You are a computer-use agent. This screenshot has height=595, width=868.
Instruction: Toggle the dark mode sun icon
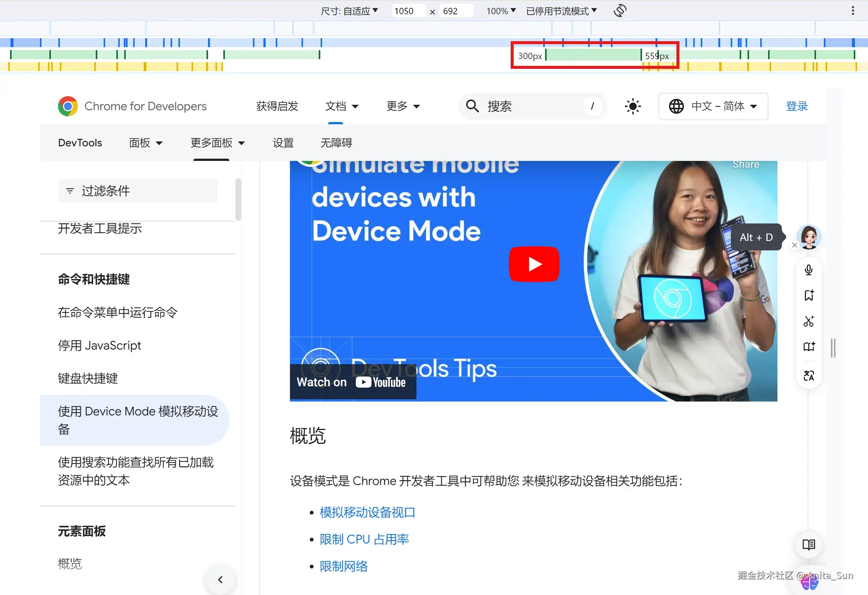click(x=633, y=106)
